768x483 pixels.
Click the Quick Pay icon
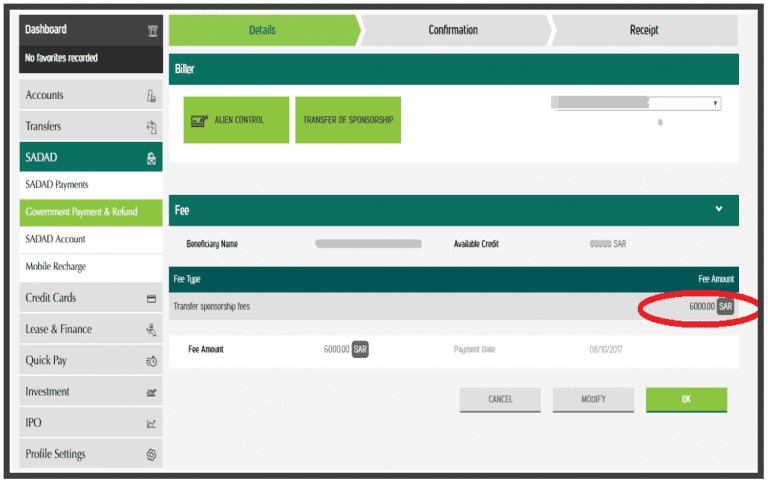click(151, 360)
